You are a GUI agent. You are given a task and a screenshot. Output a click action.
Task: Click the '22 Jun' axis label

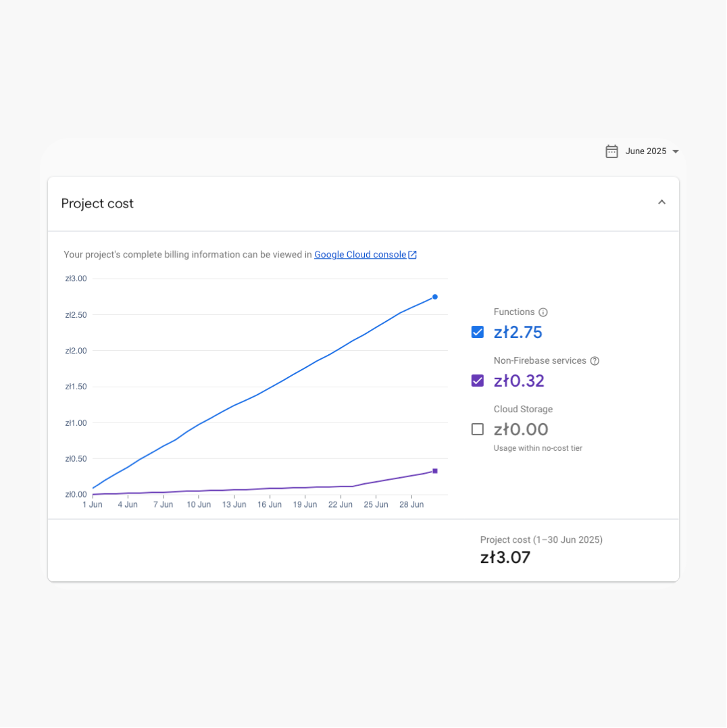tap(341, 504)
